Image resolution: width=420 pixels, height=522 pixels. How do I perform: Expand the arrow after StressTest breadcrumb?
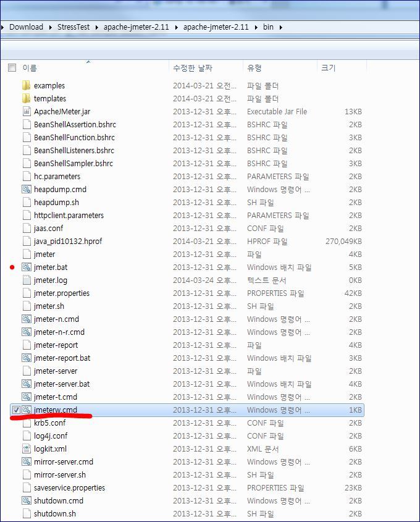(96, 27)
